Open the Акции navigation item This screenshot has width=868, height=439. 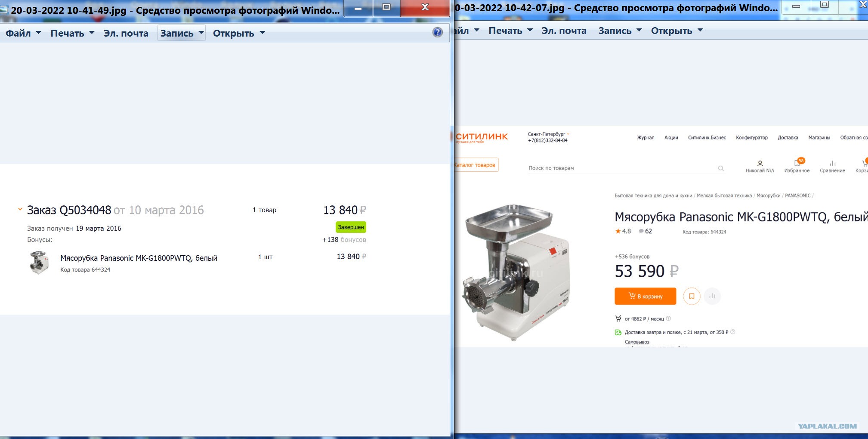click(x=671, y=138)
